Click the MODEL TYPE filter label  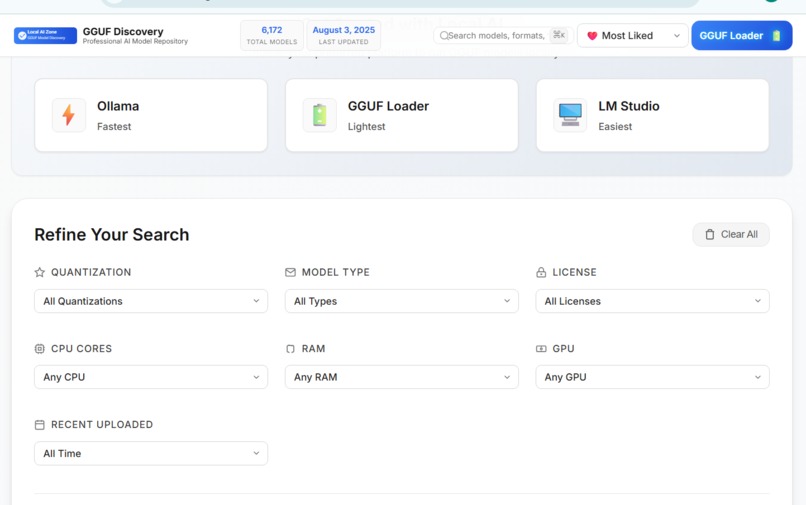click(336, 273)
